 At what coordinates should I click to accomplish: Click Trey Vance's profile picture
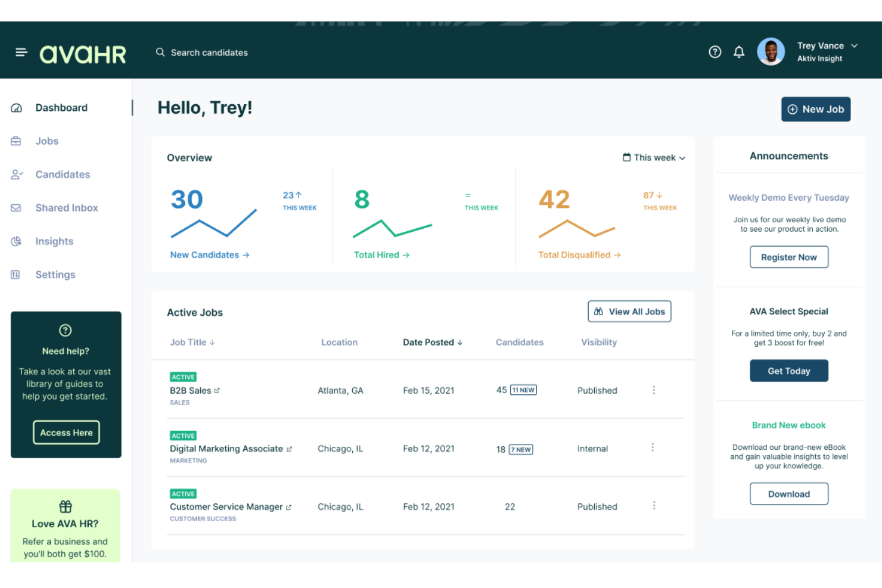[771, 51]
